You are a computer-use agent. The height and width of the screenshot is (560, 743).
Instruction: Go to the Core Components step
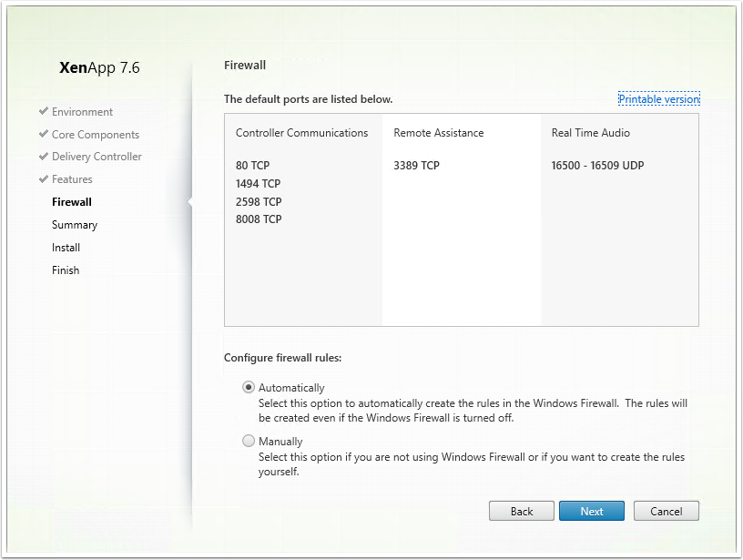tap(96, 135)
